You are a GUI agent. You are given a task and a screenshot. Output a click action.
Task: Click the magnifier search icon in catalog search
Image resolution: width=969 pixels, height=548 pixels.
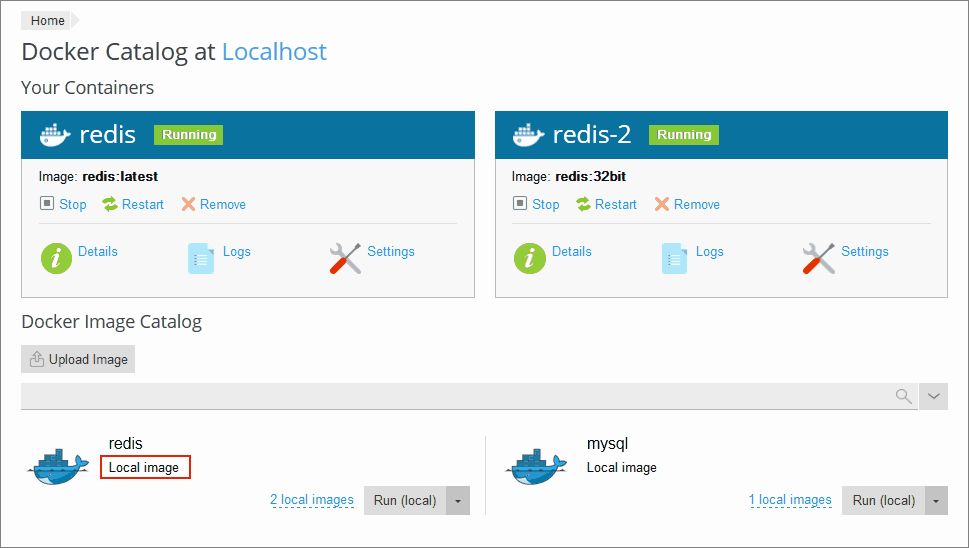click(903, 397)
